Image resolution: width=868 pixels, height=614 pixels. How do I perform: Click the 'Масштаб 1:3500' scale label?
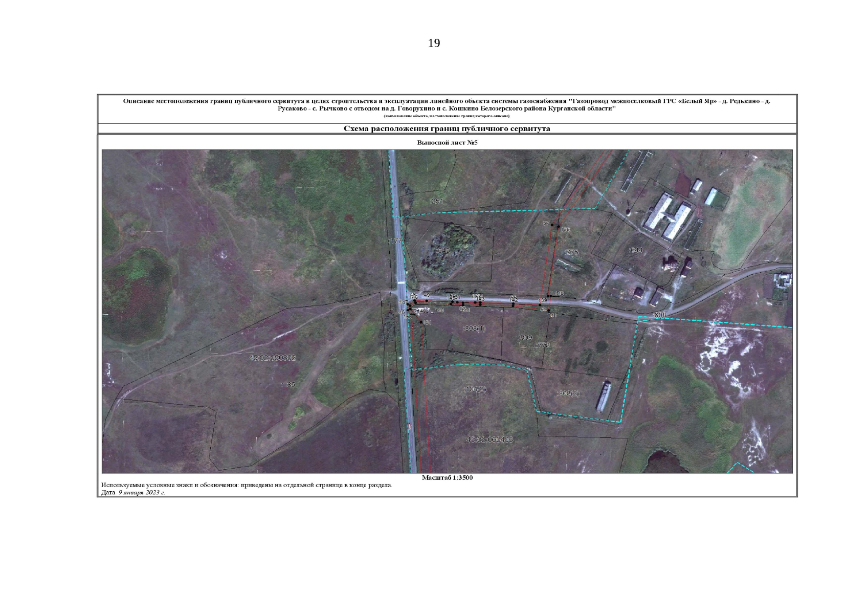(x=447, y=478)
